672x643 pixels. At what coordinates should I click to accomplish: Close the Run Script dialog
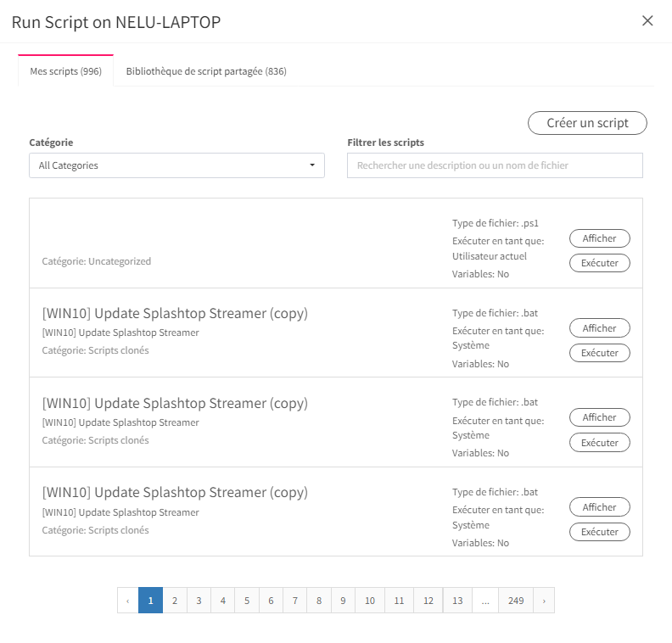647,21
